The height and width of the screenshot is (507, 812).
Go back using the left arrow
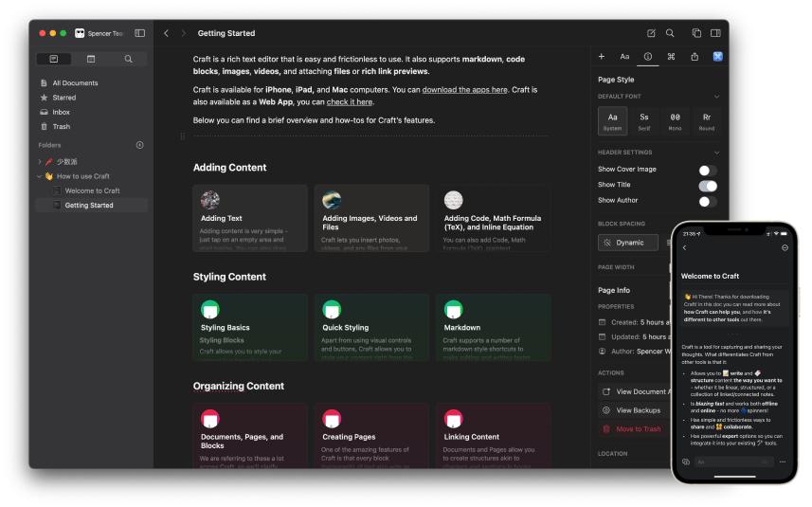(166, 33)
